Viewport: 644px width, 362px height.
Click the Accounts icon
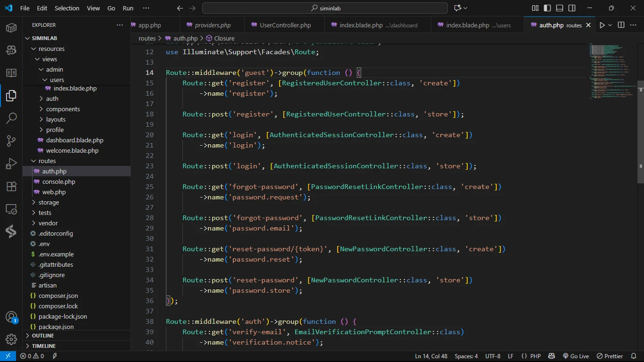[11, 317]
